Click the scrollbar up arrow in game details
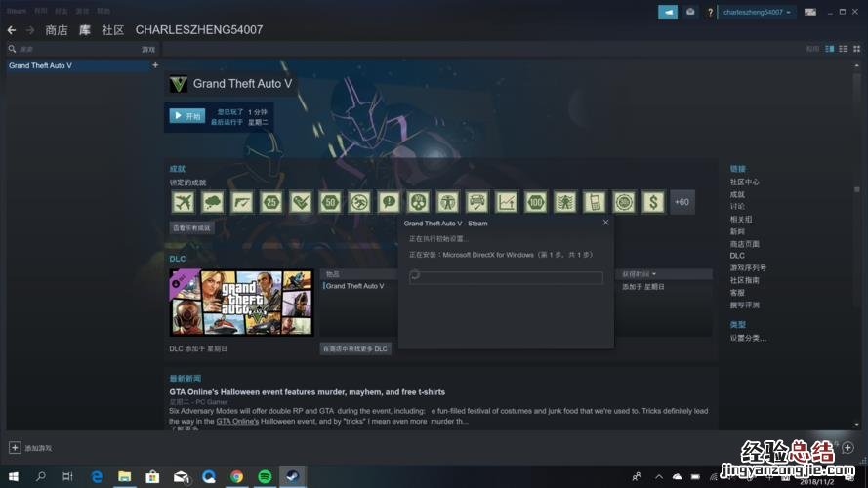Viewport: 868px width, 488px height. tap(857, 65)
